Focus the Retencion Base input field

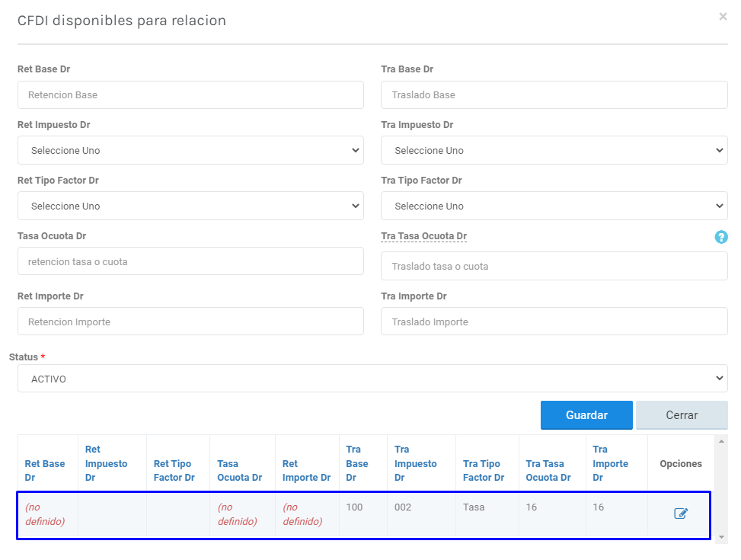[x=190, y=95]
